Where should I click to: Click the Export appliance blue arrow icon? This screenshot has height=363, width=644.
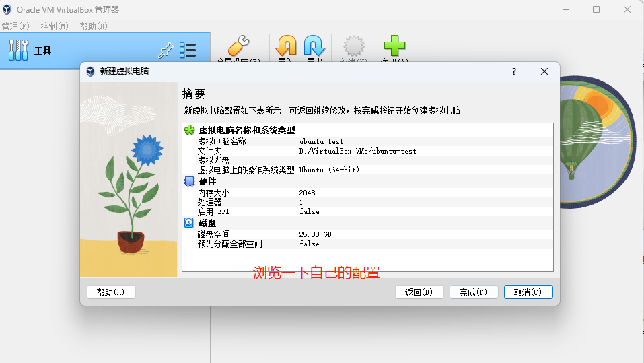coord(314,45)
